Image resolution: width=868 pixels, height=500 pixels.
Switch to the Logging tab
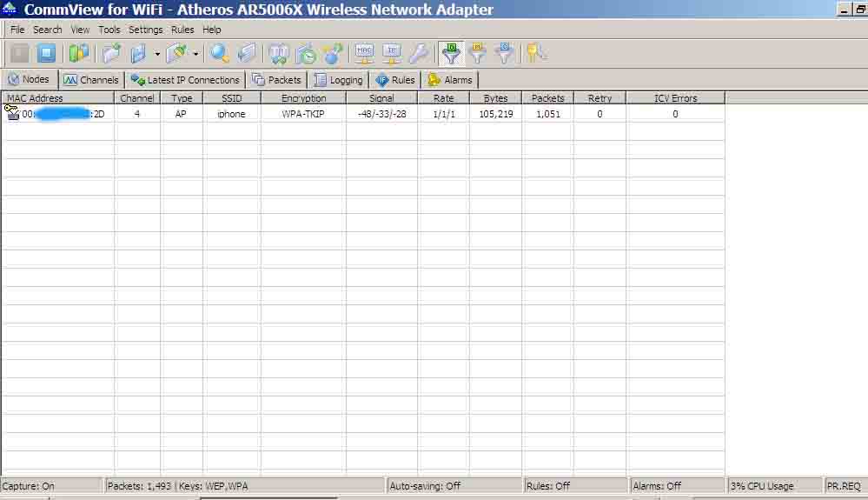point(338,80)
